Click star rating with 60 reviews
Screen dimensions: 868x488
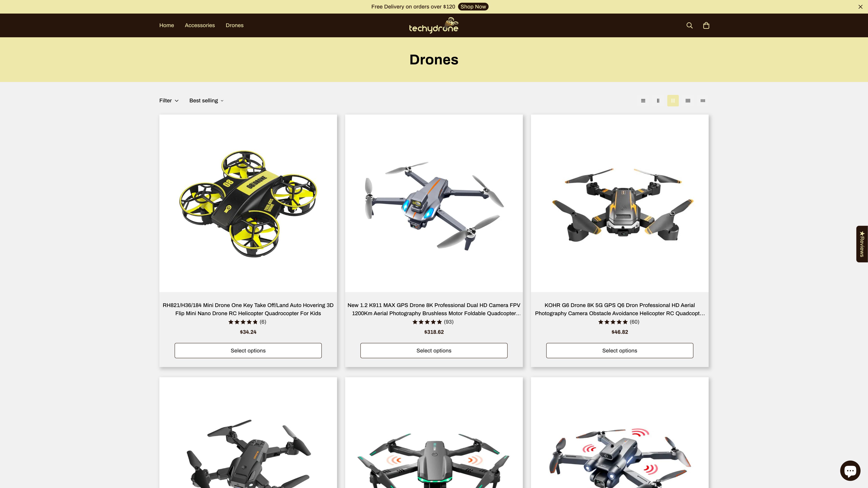pyautogui.click(x=619, y=322)
